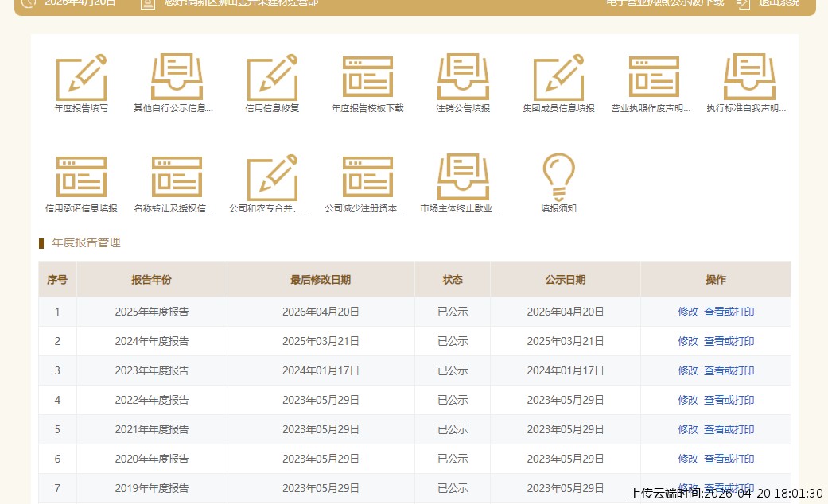Click 查看或打印 for 2024年年度报告

729,342
